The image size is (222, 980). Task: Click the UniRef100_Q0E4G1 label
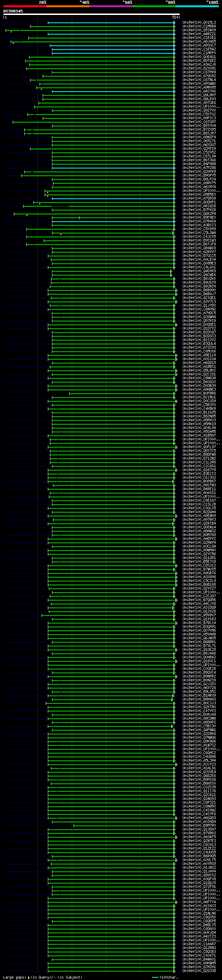coord(199,57)
